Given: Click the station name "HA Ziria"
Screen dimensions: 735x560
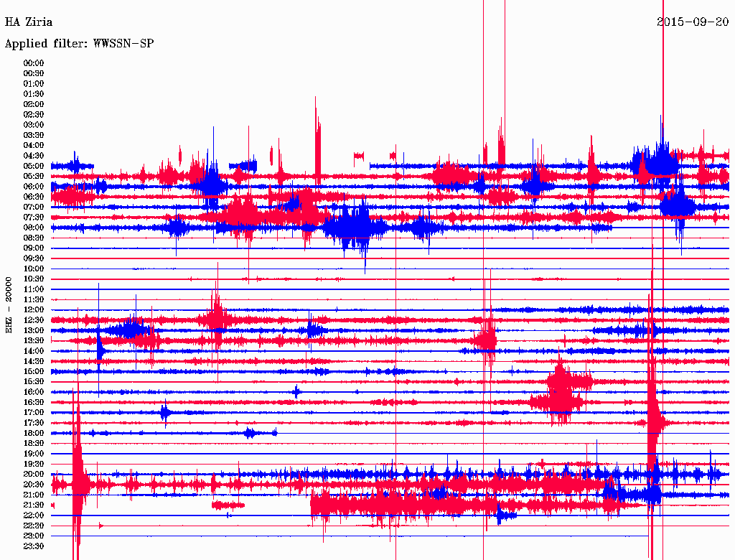Looking at the screenshot, I should pyautogui.click(x=29, y=22).
